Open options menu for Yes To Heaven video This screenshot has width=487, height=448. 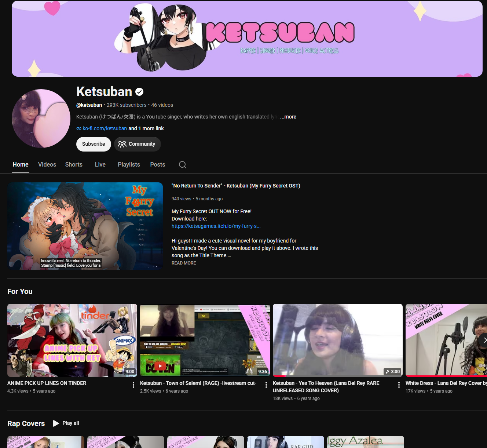(x=399, y=385)
